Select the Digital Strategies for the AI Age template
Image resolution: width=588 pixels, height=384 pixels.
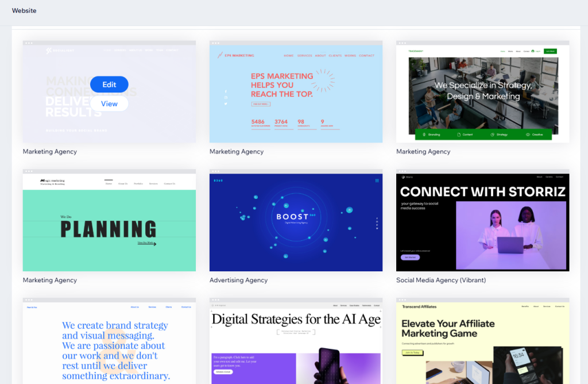(296, 345)
